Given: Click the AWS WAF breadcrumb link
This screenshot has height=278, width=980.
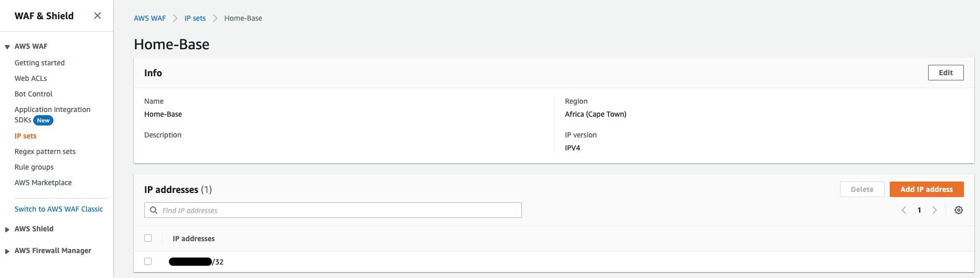Looking at the screenshot, I should (x=149, y=18).
